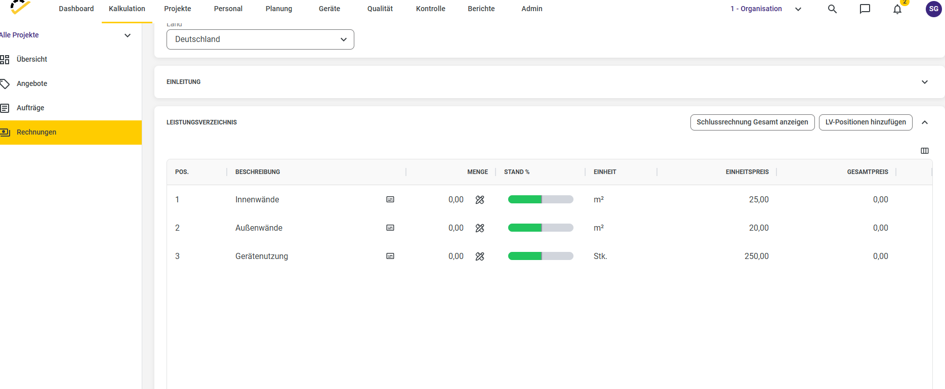945x389 pixels.
Task: Click LV-Positionen hinzufügen button
Action: click(865, 122)
